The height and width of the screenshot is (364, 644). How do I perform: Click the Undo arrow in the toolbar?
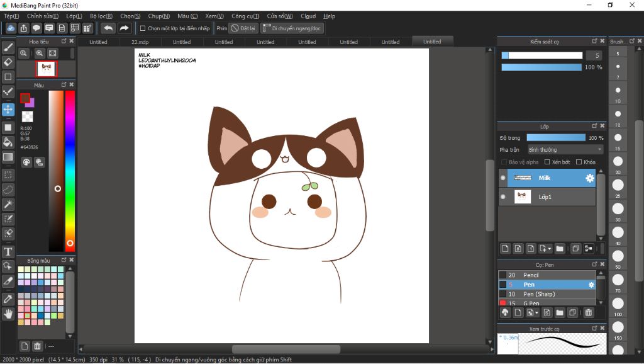tap(108, 28)
